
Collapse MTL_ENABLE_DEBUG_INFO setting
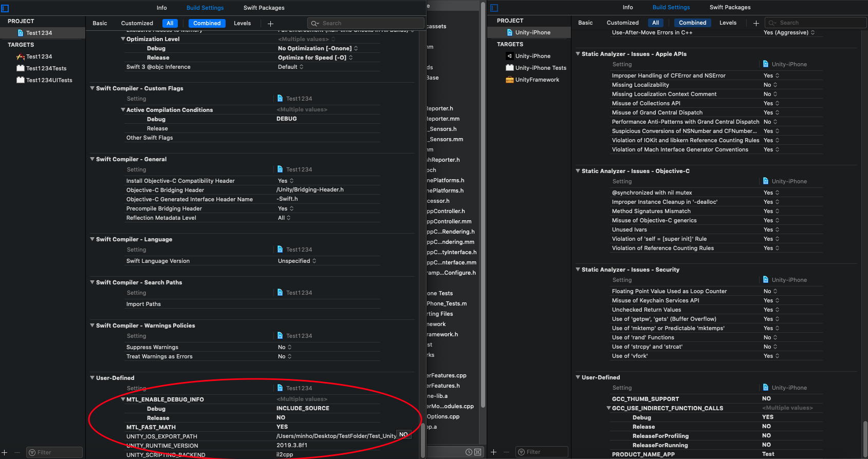(123, 399)
